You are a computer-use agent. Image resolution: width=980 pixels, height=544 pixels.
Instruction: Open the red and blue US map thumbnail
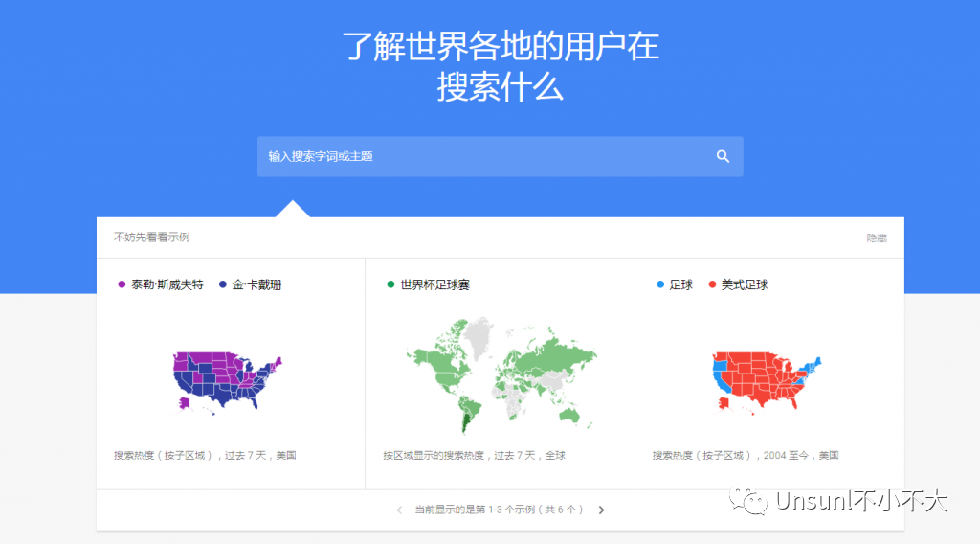pyautogui.click(x=767, y=383)
